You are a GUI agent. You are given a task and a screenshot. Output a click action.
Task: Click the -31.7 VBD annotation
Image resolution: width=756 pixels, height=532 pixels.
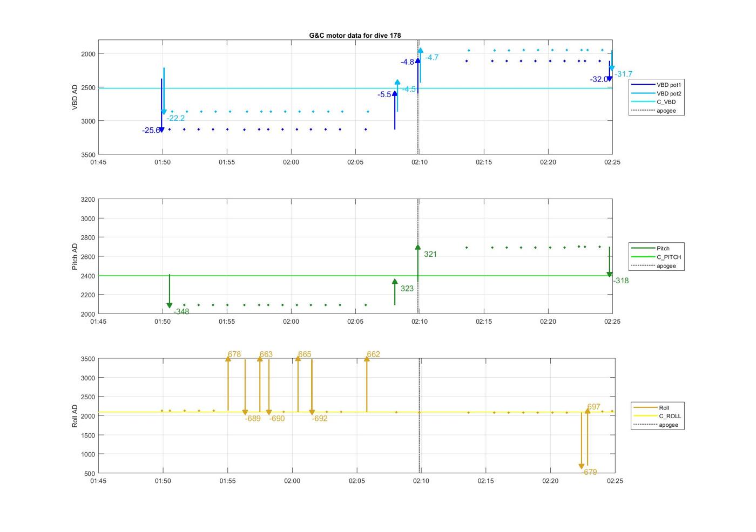pos(623,74)
